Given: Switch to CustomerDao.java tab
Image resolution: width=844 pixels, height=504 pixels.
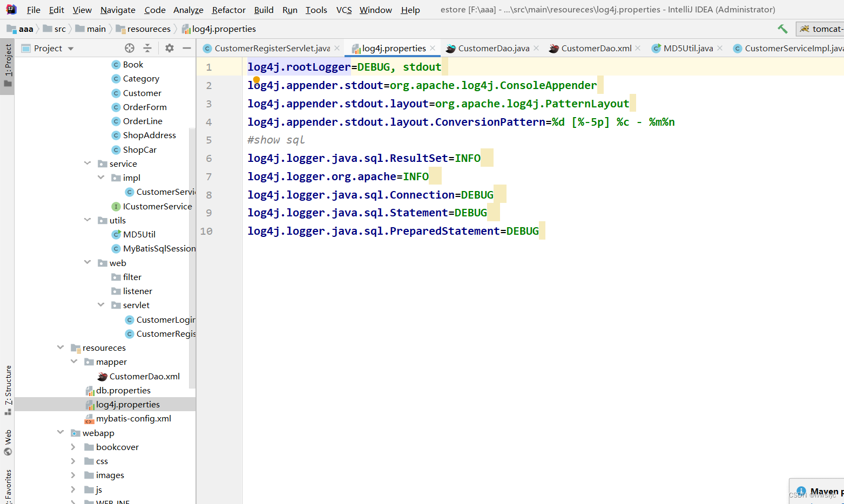Looking at the screenshot, I should tap(494, 48).
